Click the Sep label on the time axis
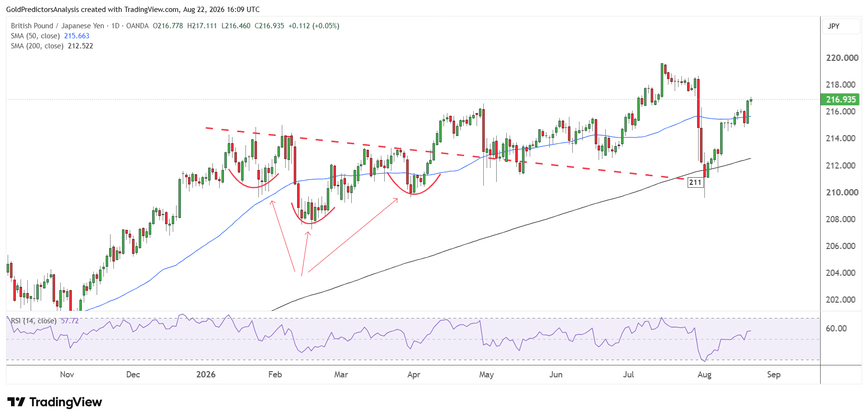 [774, 375]
